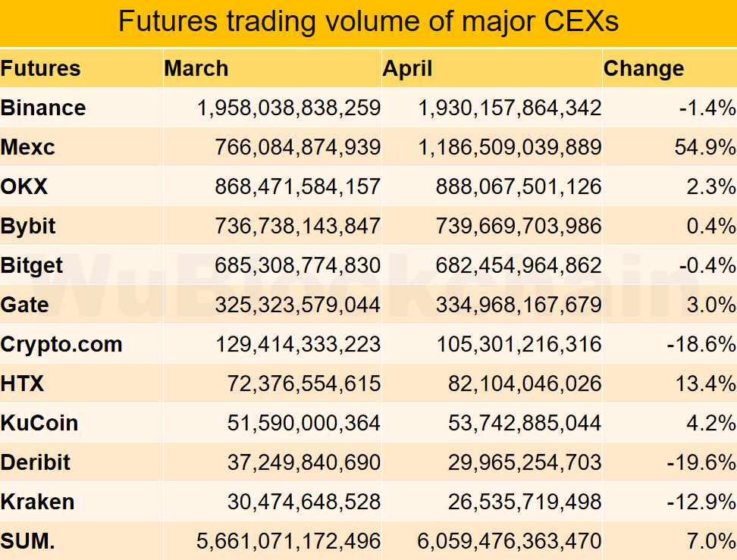Click the SUM. row label
Image resolution: width=737 pixels, height=560 pixels.
click(x=28, y=541)
